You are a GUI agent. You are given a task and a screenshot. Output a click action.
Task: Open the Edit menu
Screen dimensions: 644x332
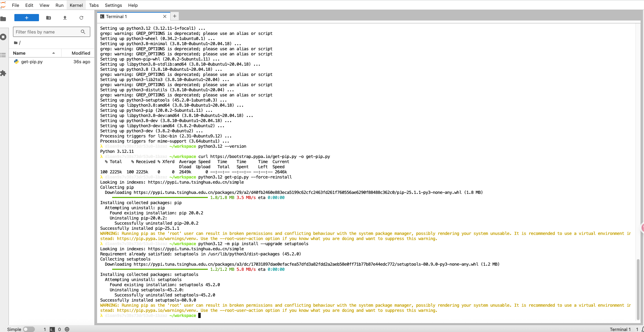click(29, 5)
